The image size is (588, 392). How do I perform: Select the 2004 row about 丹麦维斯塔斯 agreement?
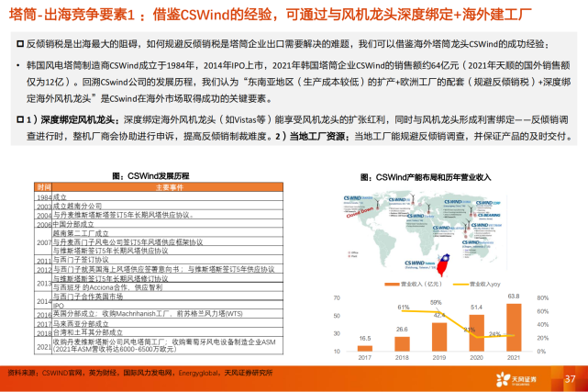coord(159,215)
